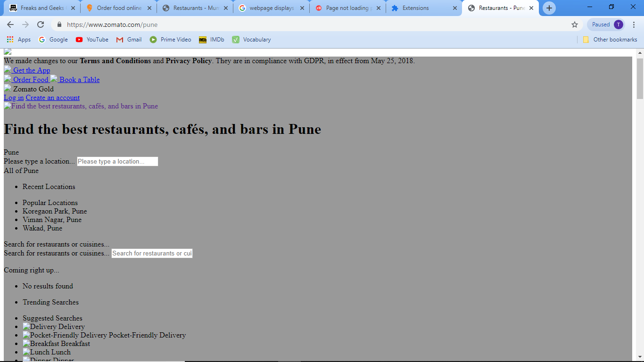The height and width of the screenshot is (362, 644).
Task: Click the browser forward arrow
Action: (25, 25)
